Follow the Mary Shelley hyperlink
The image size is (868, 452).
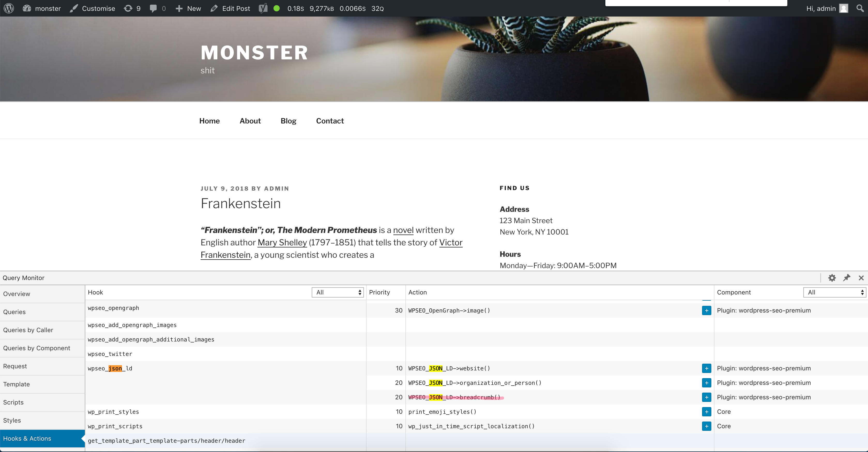(282, 243)
